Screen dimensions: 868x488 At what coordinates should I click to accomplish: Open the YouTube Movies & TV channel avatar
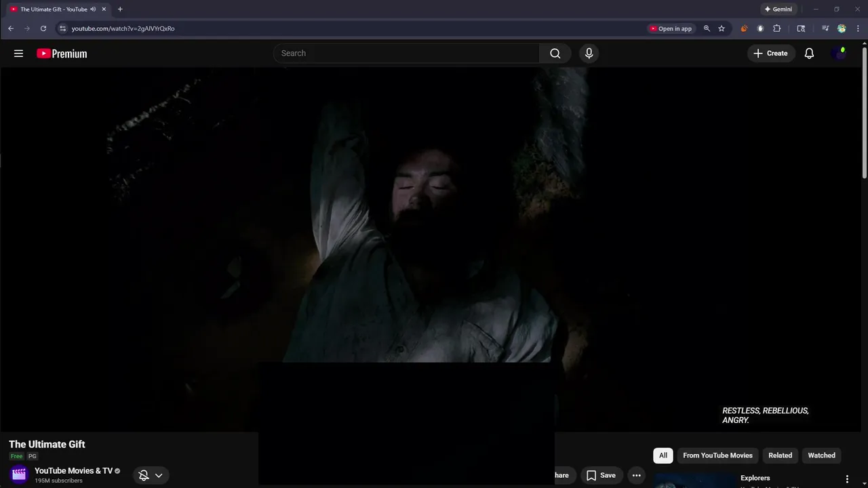coord(19,474)
